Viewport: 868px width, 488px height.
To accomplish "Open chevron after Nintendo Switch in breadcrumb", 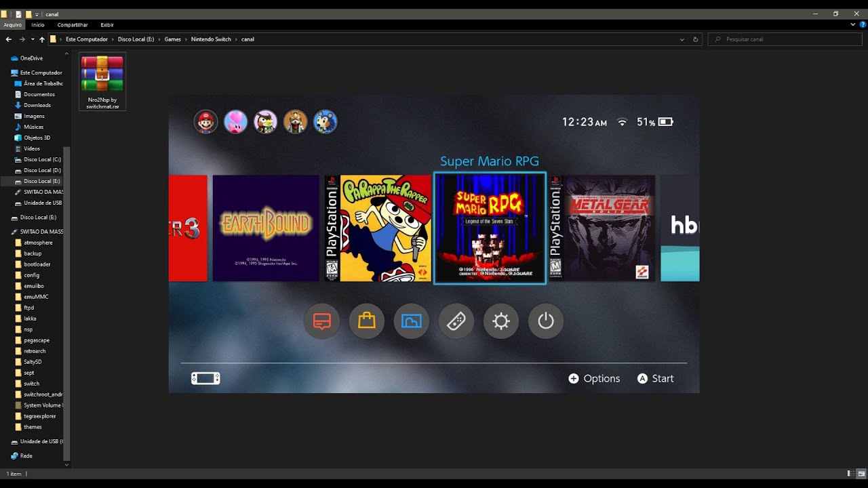I will coord(237,39).
